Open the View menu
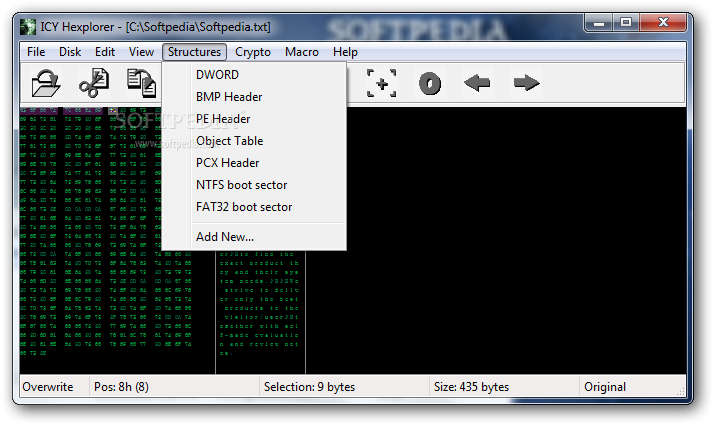 tap(141, 52)
